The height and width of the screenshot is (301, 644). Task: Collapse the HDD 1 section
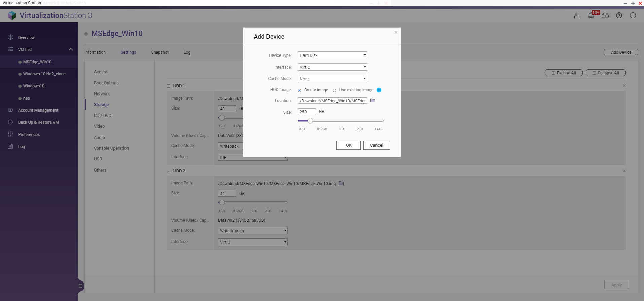[169, 86]
